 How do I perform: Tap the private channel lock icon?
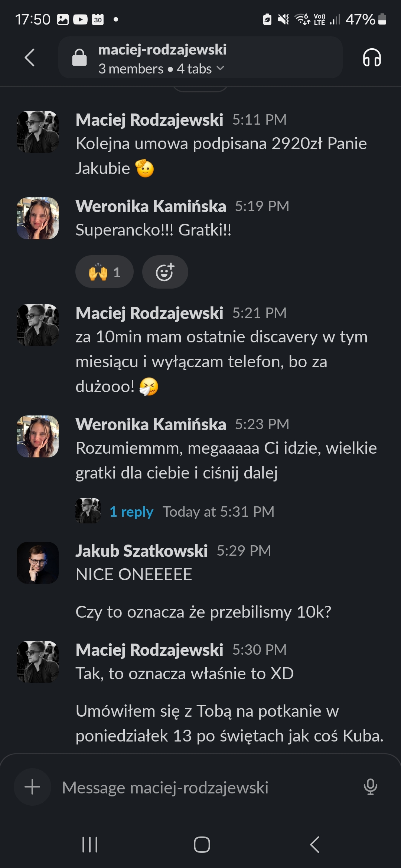point(79,57)
